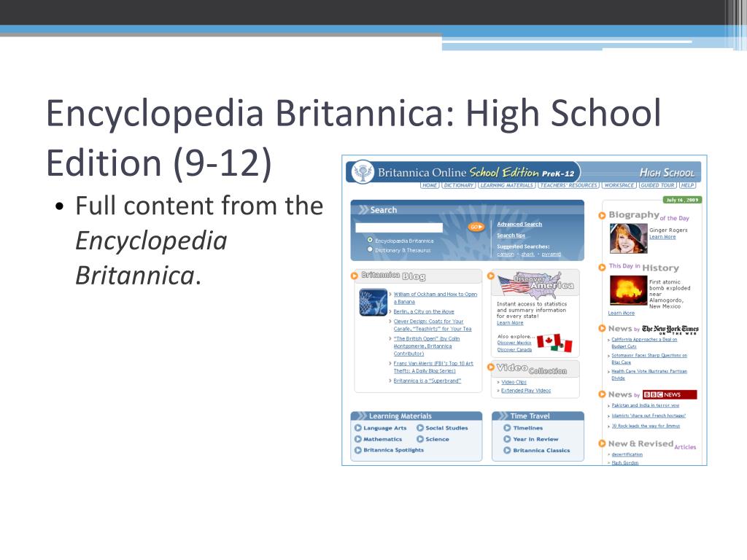Open the Extended Play Videos link
This screenshot has height=560, width=747.
(x=526, y=391)
